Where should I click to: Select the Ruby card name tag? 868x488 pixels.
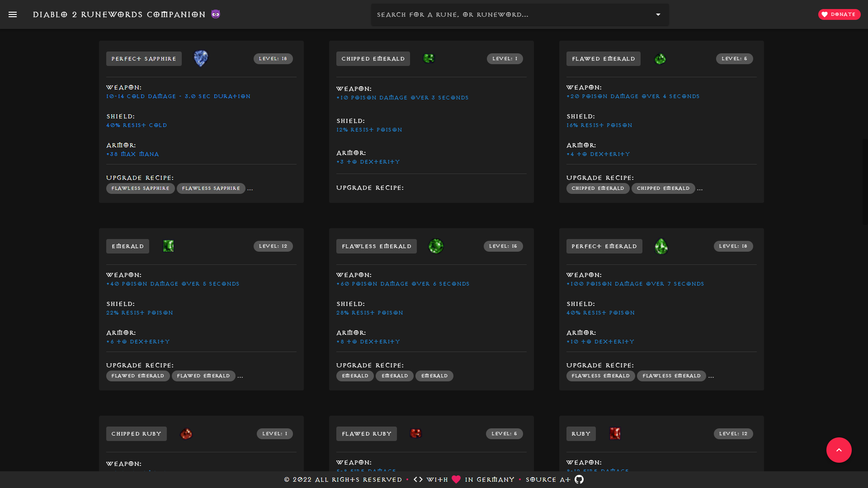click(581, 434)
